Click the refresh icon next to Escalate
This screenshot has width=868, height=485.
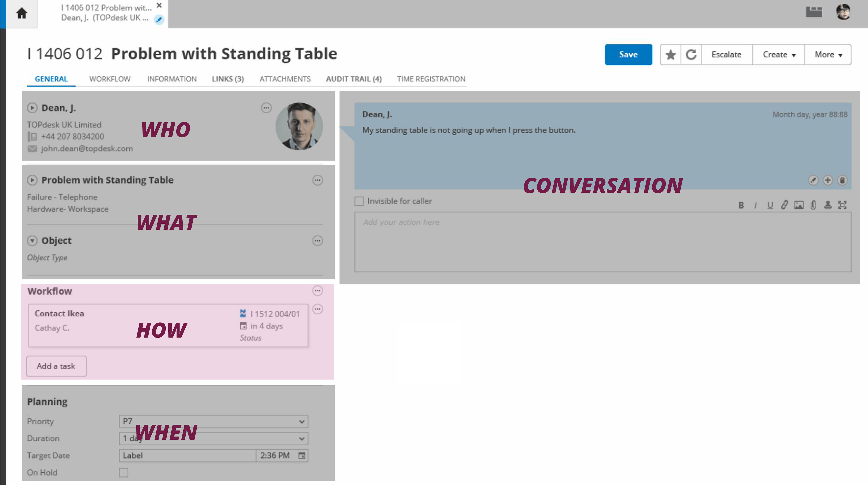(x=691, y=55)
